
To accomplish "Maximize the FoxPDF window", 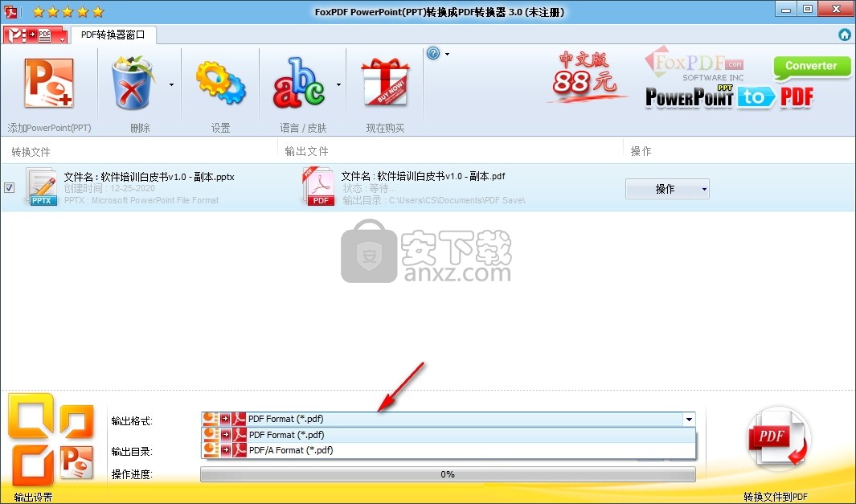I will [x=808, y=10].
